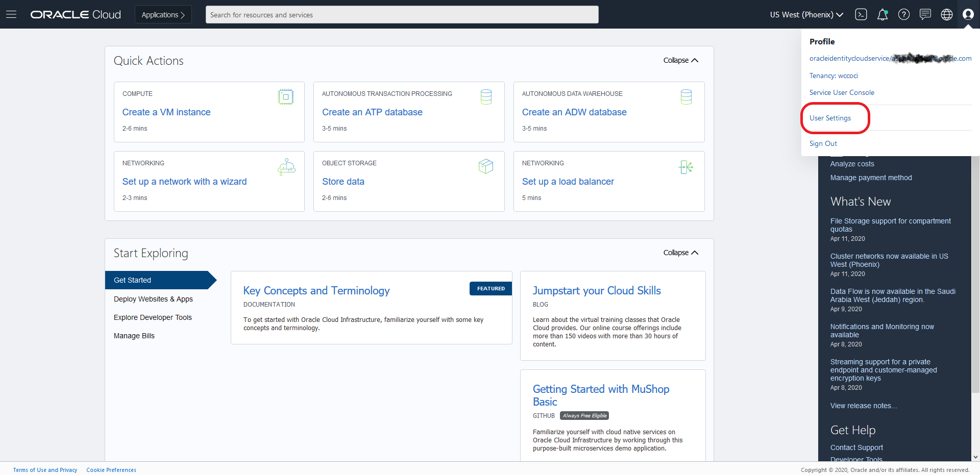Click Set up a network with a wizard

(x=184, y=182)
